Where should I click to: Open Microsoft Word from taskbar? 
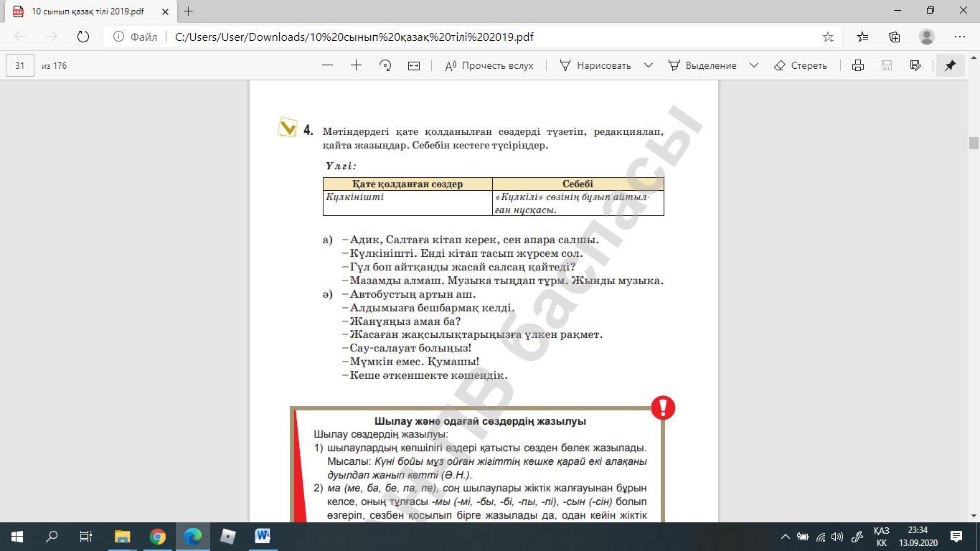pos(262,536)
